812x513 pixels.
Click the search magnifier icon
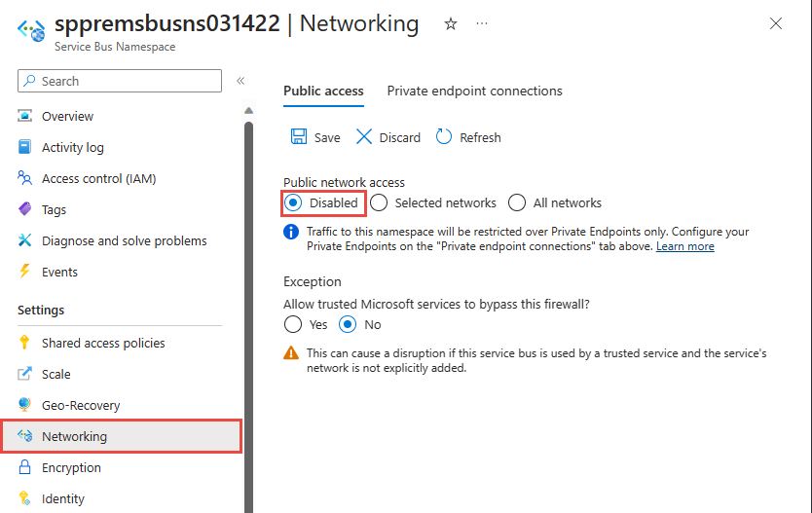(29, 81)
